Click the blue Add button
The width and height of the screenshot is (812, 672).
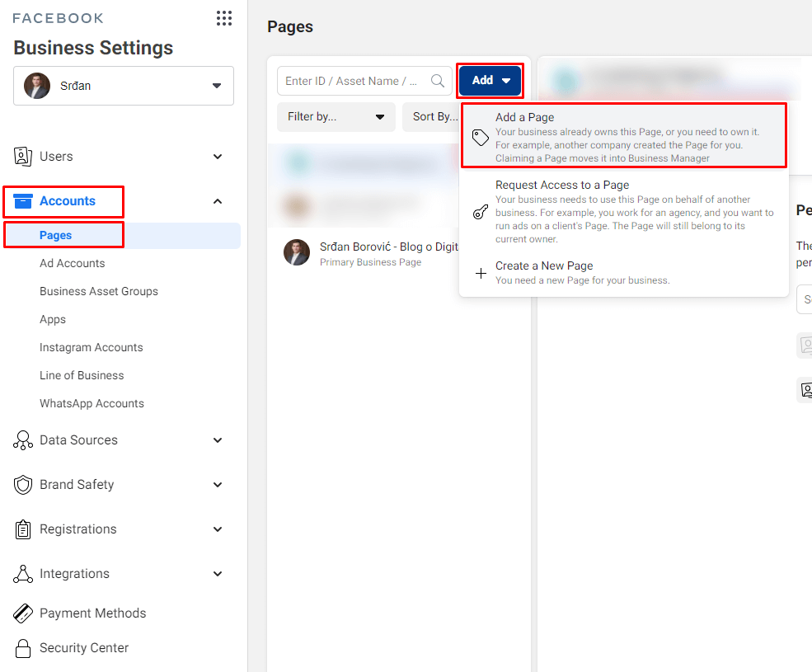pos(490,80)
